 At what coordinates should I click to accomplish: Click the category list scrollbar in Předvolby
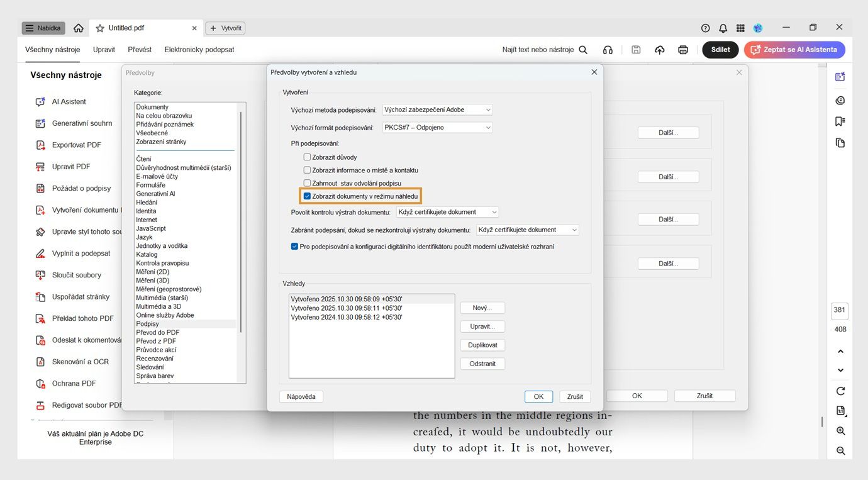pos(241,222)
